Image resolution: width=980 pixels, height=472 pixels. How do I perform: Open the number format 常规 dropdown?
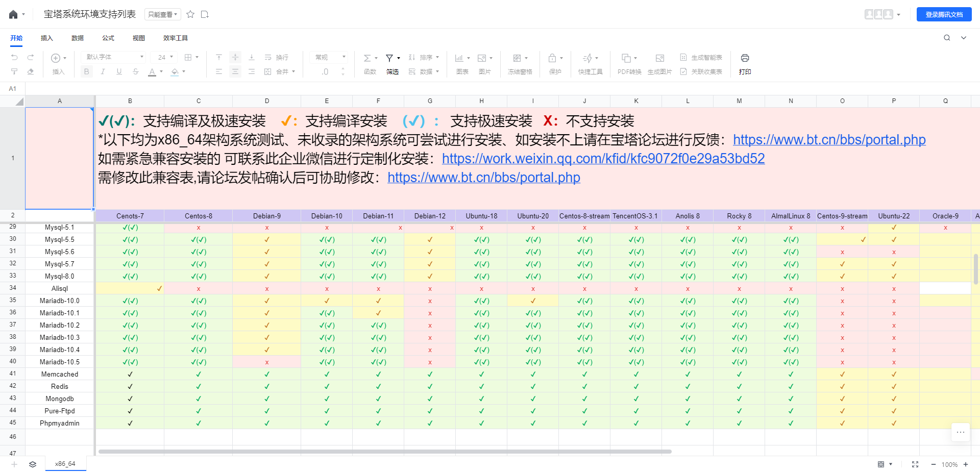pos(330,57)
